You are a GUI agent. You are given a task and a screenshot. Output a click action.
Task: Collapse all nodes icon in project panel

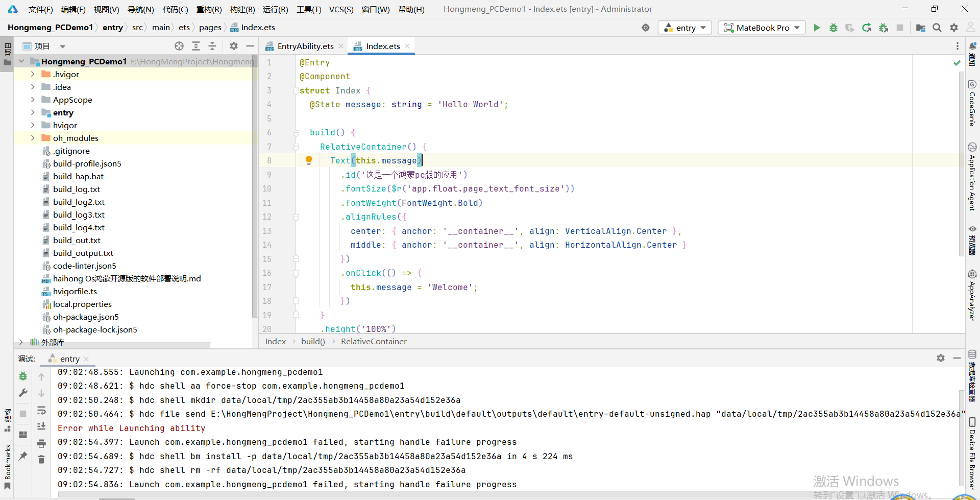coord(212,46)
